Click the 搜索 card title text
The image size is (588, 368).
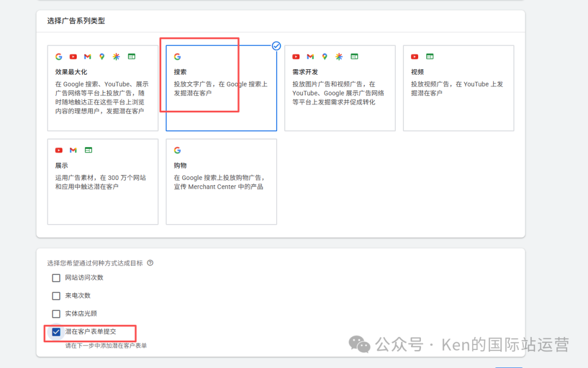click(x=180, y=72)
